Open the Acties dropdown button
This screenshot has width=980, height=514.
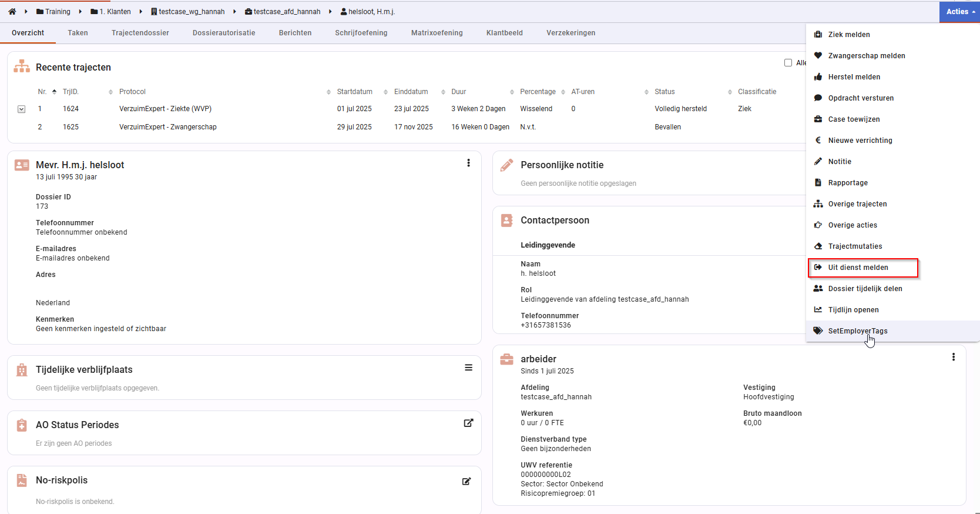[x=959, y=12]
